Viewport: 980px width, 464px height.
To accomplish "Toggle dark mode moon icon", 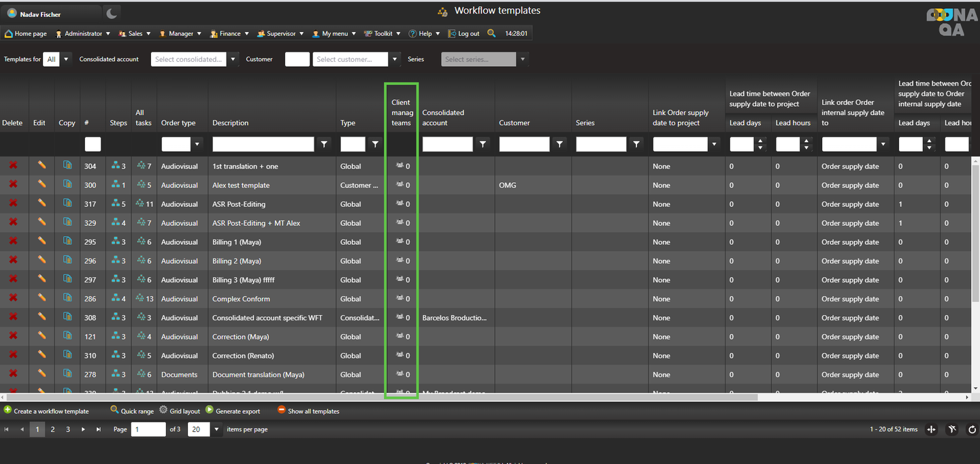I will point(112,13).
